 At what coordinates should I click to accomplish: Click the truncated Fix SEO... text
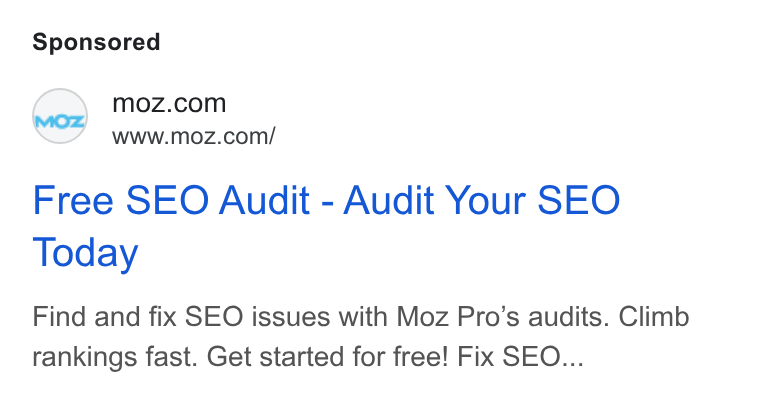[x=520, y=357]
